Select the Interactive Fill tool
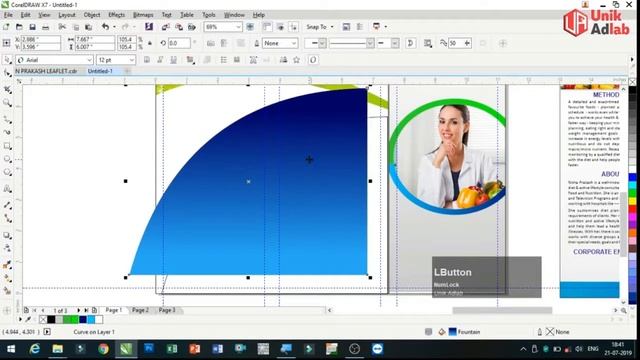 click(7, 278)
